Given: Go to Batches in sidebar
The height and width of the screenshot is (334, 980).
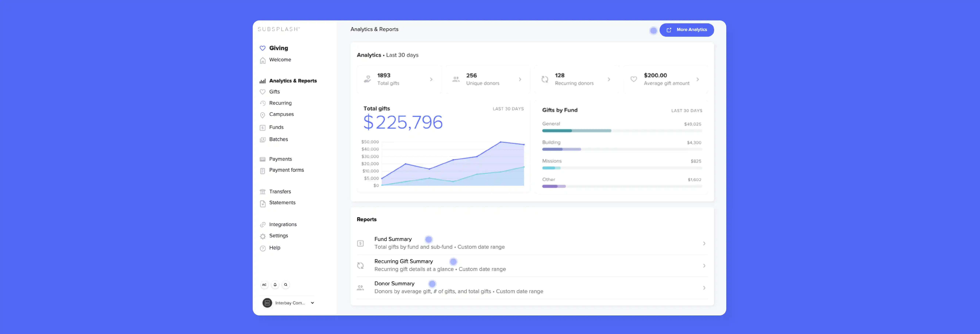Looking at the screenshot, I should (x=279, y=139).
